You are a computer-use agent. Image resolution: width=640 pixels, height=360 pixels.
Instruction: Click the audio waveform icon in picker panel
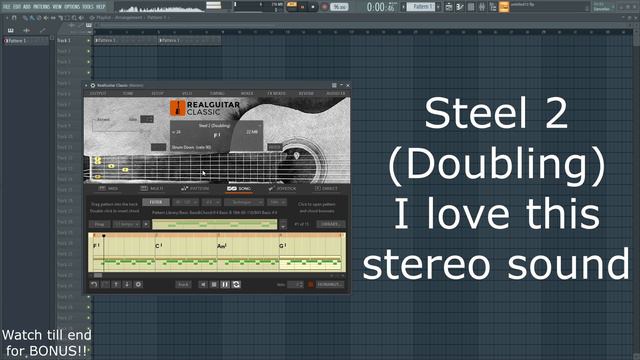point(27,30)
